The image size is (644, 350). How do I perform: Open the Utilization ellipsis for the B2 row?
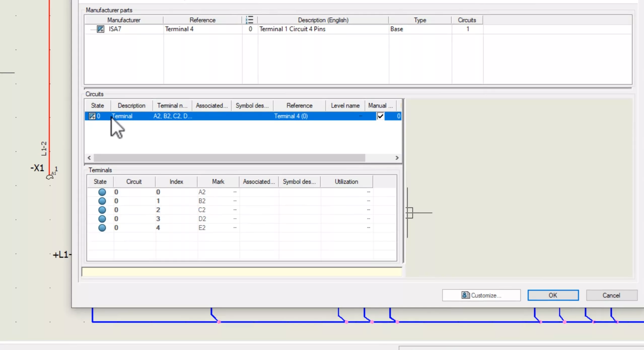coord(369,201)
